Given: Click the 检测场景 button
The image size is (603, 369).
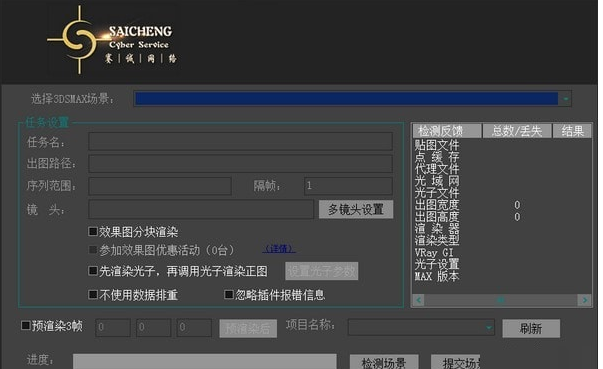Looking at the screenshot, I should pyautogui.click(x=384, y=362).
